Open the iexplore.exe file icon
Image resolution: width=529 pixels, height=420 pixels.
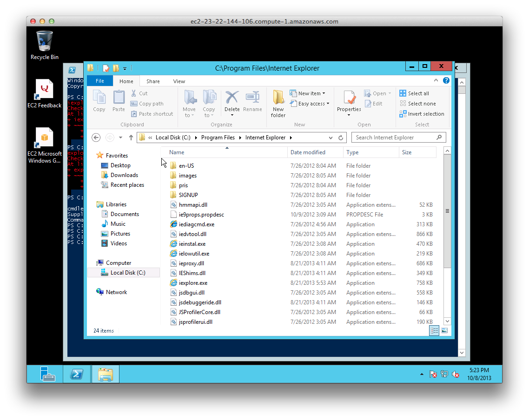tap(173, 283)
